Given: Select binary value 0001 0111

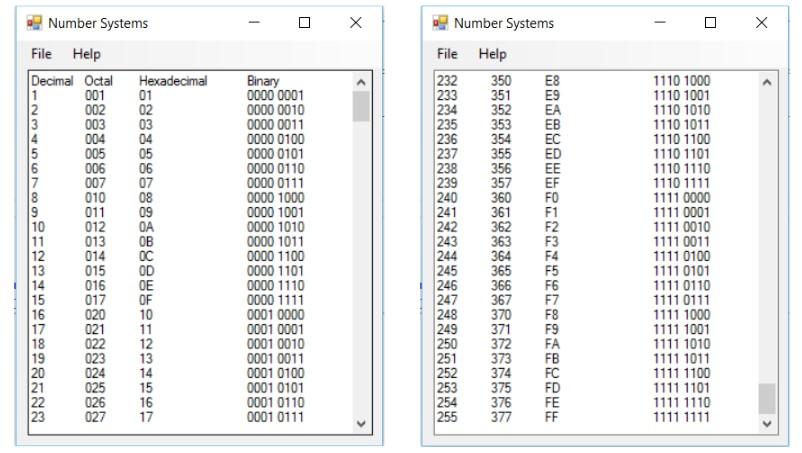Looking at the screenshot, I should point(275,417).
